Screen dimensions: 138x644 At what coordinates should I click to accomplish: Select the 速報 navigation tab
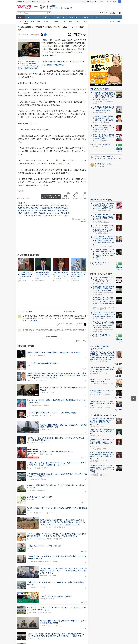tap(28, 17)
